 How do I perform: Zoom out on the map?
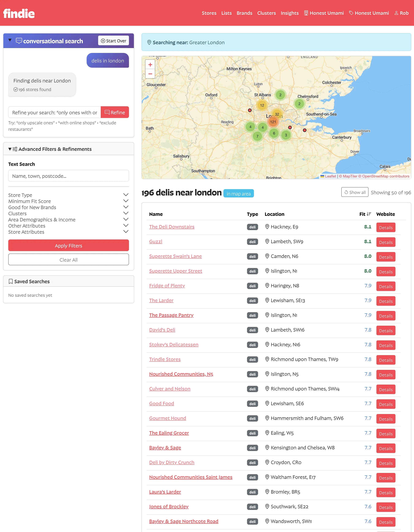[x=150, y=74]
